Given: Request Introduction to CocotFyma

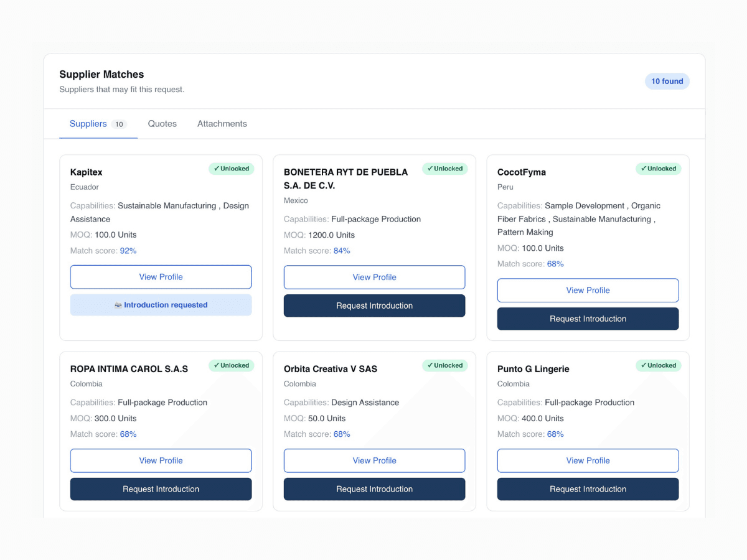Looking at the screenshot, I should (x=588, y=319).
